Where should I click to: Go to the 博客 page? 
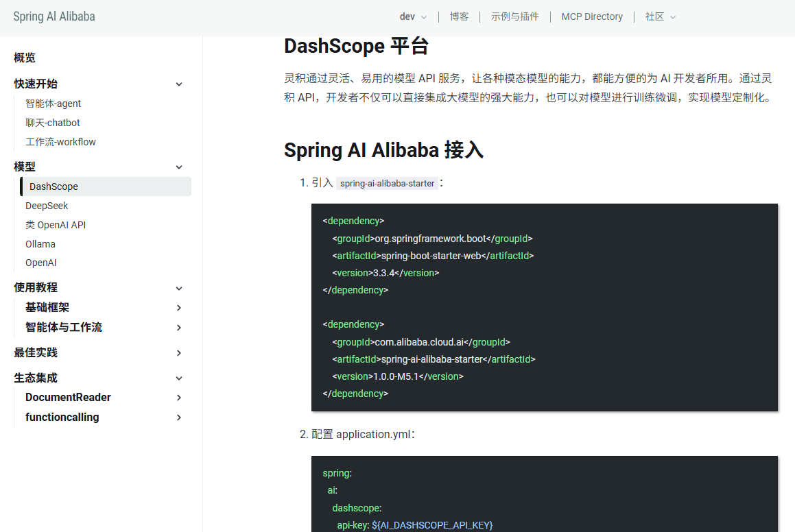(459, 16)
